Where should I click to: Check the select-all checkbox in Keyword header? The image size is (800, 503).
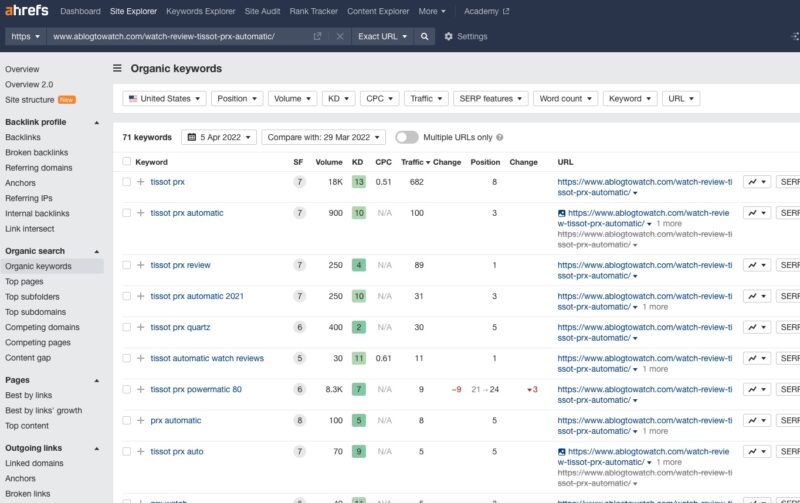[x=127, y=162]
